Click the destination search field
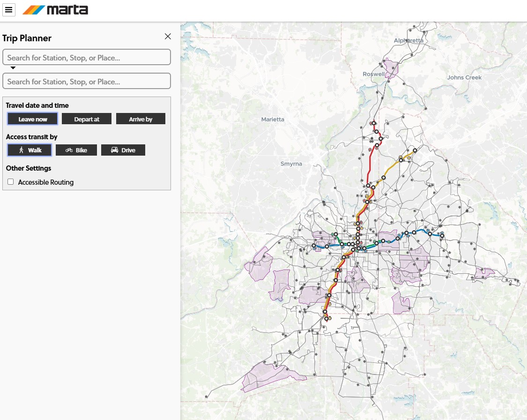The width and height of the screenshot is (527, 420). pos(87,82)
